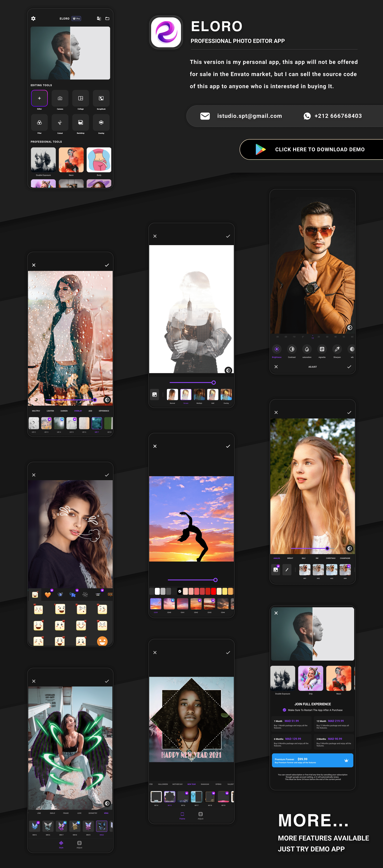Open the RAMADAN frame category tab
This screenshot has width=383, height=868.
tap(205, 784)
